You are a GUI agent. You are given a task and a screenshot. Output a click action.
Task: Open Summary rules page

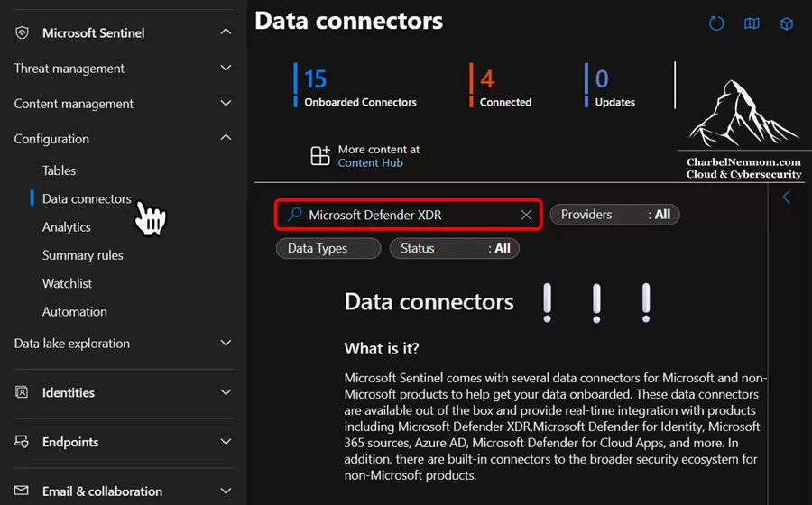83,255
